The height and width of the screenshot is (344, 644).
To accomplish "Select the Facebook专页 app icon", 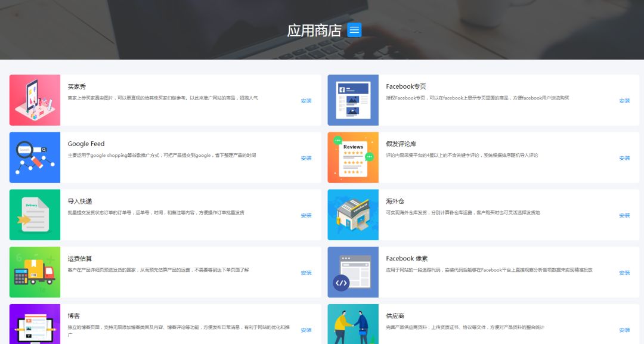I will [x=353, y=100].
